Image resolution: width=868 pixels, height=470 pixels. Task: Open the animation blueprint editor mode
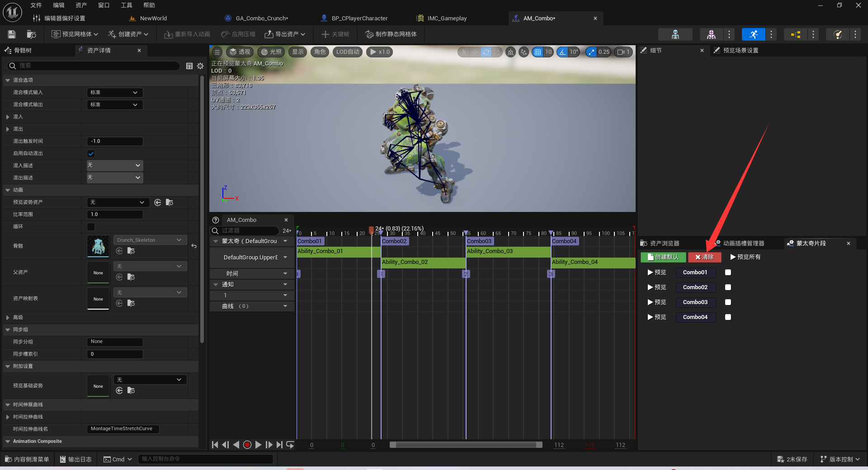click(x=797, y=34)
